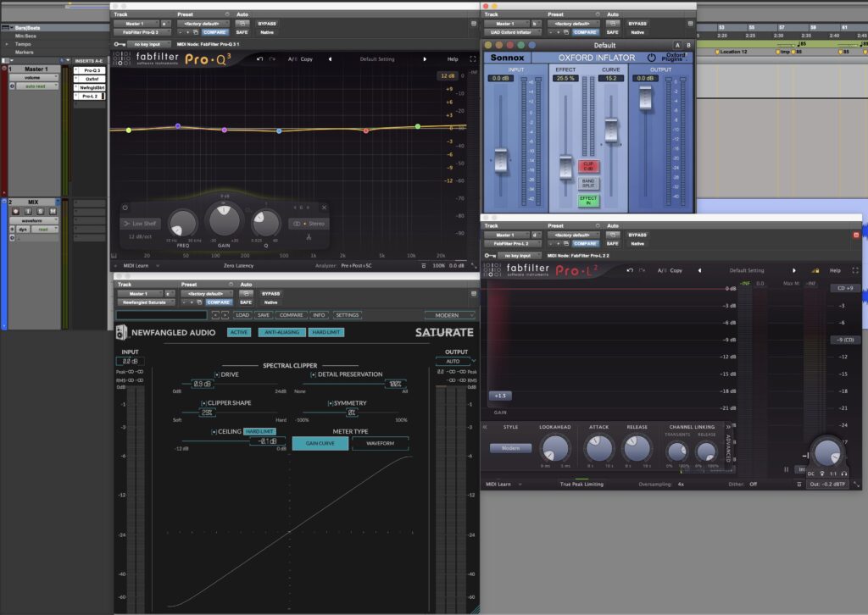Image resolution: width=868 pixels, height=615 pixels.
Task: Click the Newfangled Audio logo icon in Saturate
Action: (120, 332)
